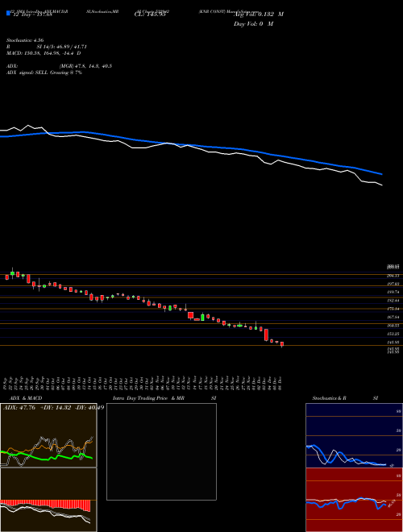This screenshot has height=532, width=403.
Task: Click the 'ADX: 47.76' header value
Action: coord(19,408)
